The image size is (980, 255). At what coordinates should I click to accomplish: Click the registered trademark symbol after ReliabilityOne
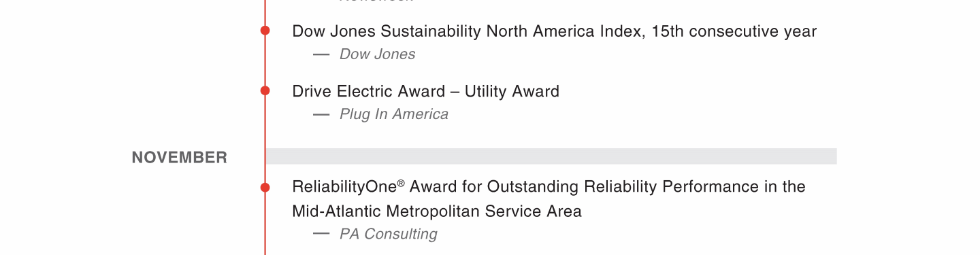(x=401, y=183)
